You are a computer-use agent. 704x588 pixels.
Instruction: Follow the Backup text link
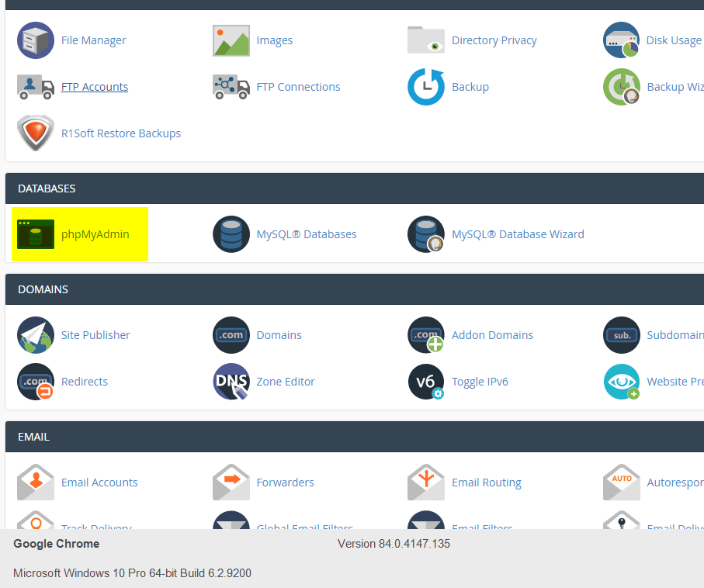pyautogui.click(x=470, y=87)
